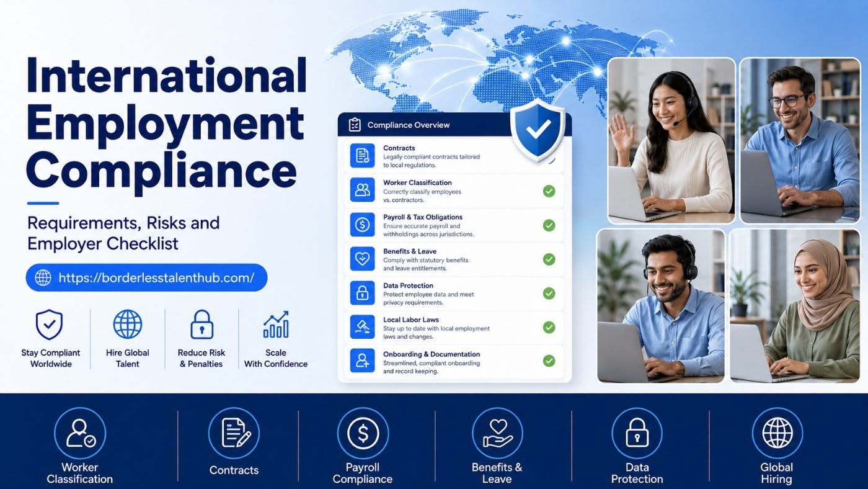
Task: Click the Reduce Risk & Penalties label
Action: (x=201, y=358)
